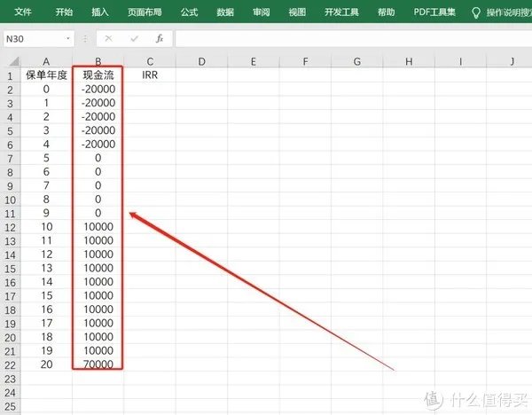Select row 25 header
Image resolution: width=532 pixels, height=415 pixels.
10,406
